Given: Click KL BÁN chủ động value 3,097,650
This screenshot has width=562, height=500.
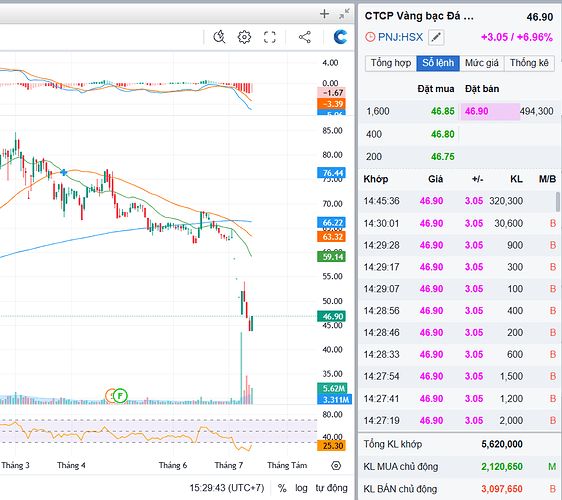Looking at the screenshot, I should click(502, 489).
